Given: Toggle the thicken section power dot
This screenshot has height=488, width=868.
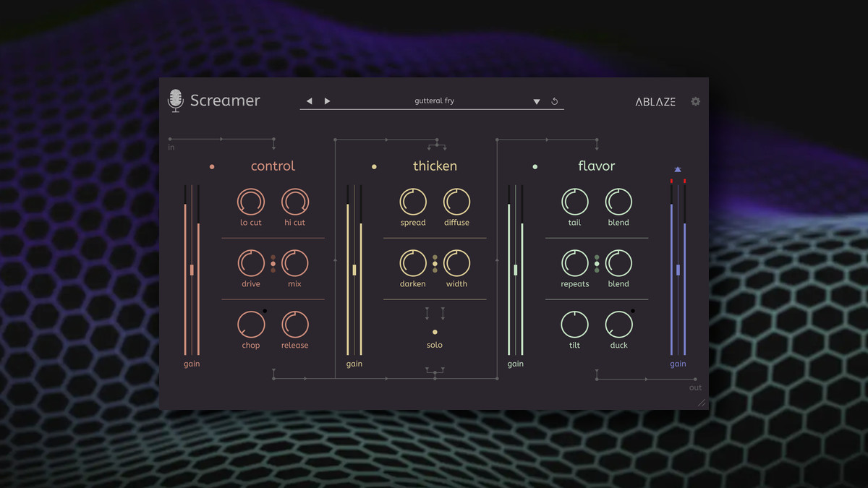Looking at the screenshot, I should (x=374, y=167).
